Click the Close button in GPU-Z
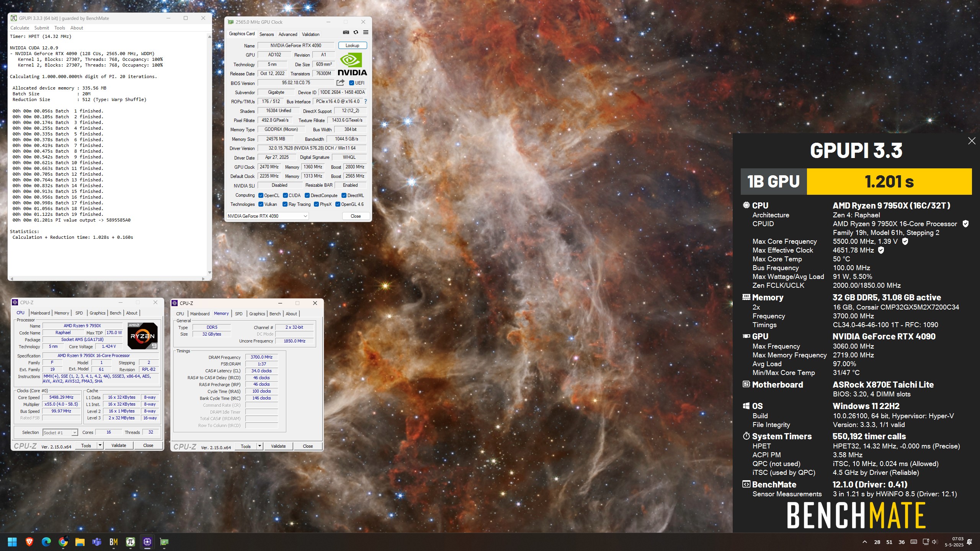Image resolution: width=980 pixels, height=551 pixels. [356, 216]
